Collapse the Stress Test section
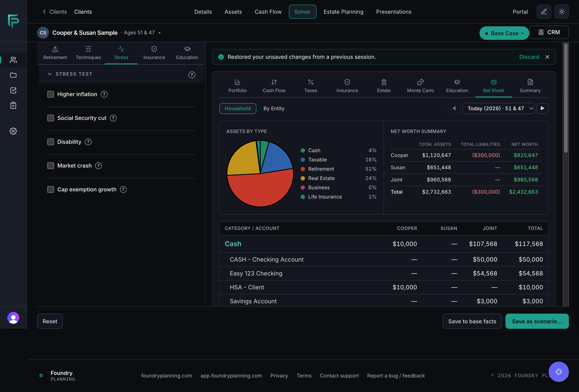This screenshot has height=392, width=579. (50, 74)
